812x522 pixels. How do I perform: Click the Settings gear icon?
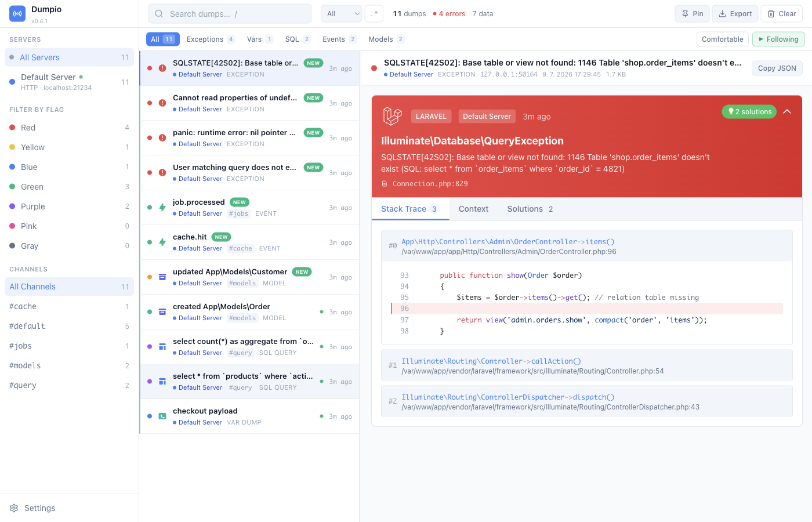coord(14,508)
